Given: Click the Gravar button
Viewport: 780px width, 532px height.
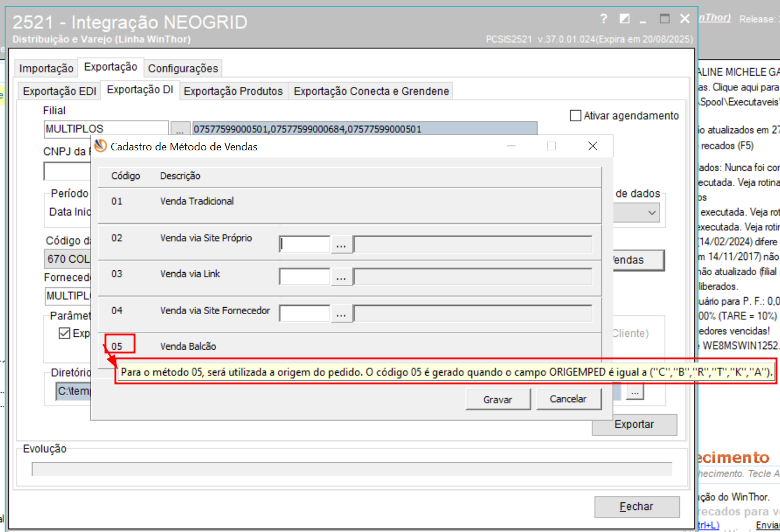Looking at the screenshot, I should (x=498, y=400).
